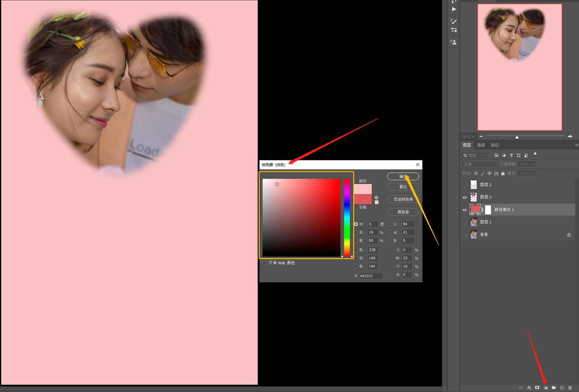Open the 不透明度 opacity dropdown arrow

[534, 164]
